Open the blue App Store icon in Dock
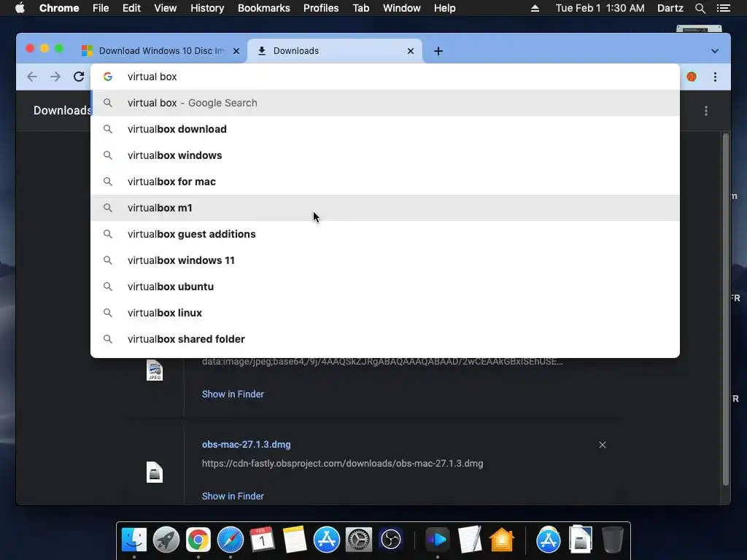 tap(326, 540)
